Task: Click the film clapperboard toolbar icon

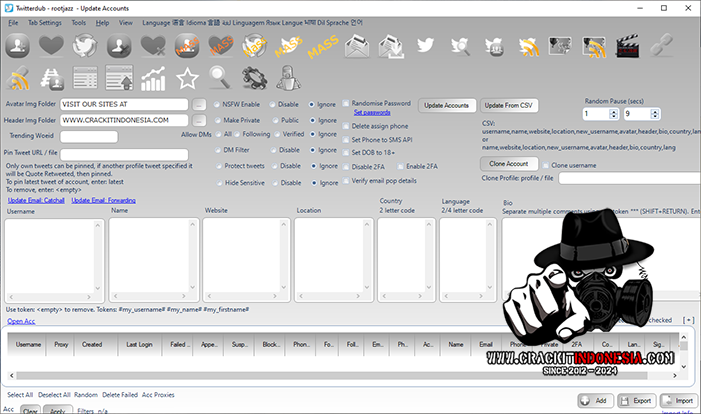Action: pos(627,46)
